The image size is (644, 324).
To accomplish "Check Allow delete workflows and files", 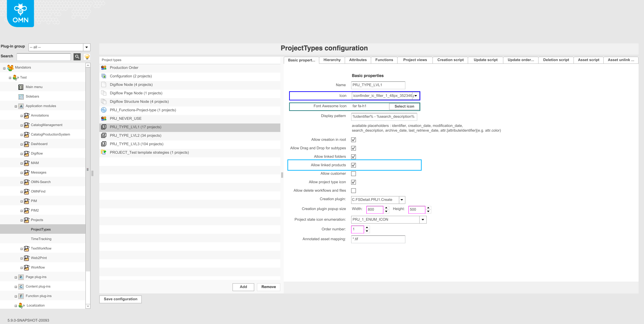I will click(353, 190).
